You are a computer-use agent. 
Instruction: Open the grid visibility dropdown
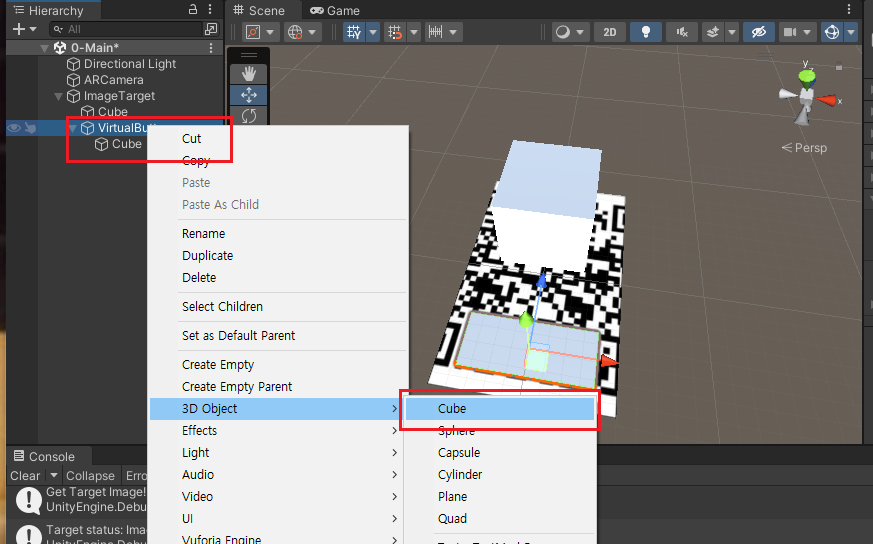[374, 32]
